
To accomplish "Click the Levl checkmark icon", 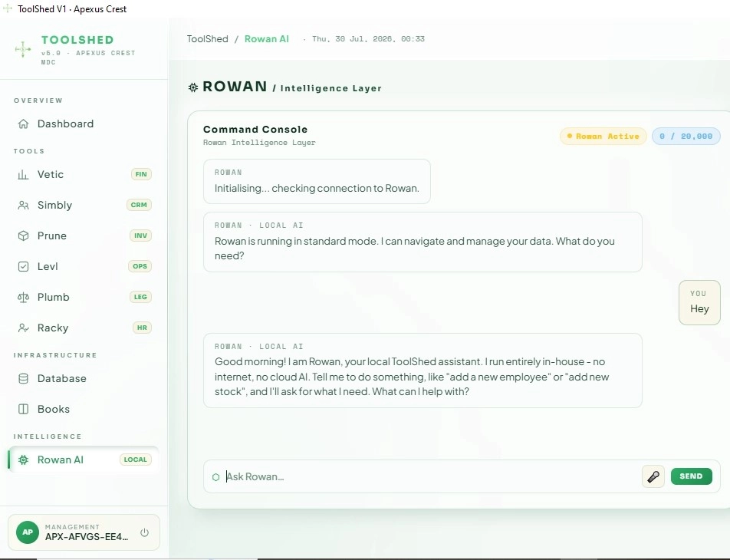I will (x=23, y=266).
